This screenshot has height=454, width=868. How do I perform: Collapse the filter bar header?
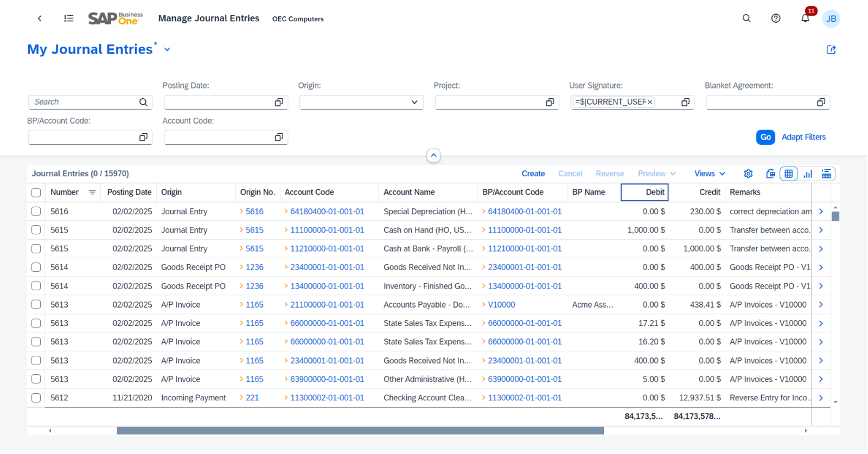433,156
